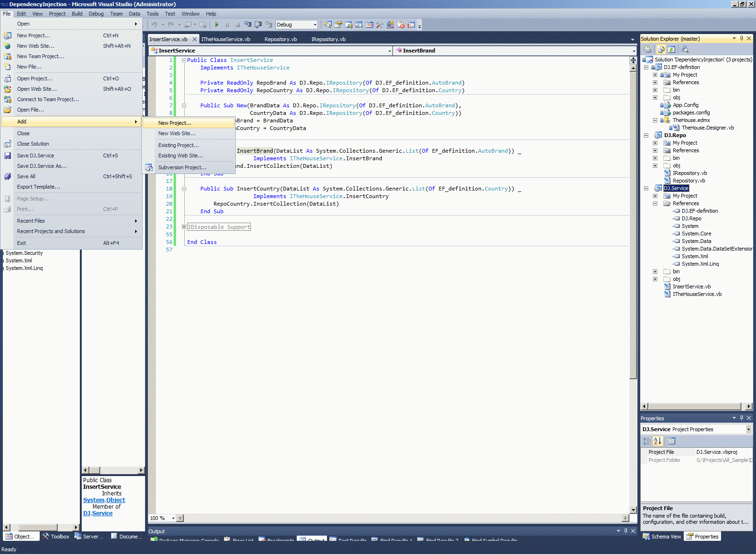
Task: Expand the collapsed IDisposable Support region
Action: click(184, 227)
